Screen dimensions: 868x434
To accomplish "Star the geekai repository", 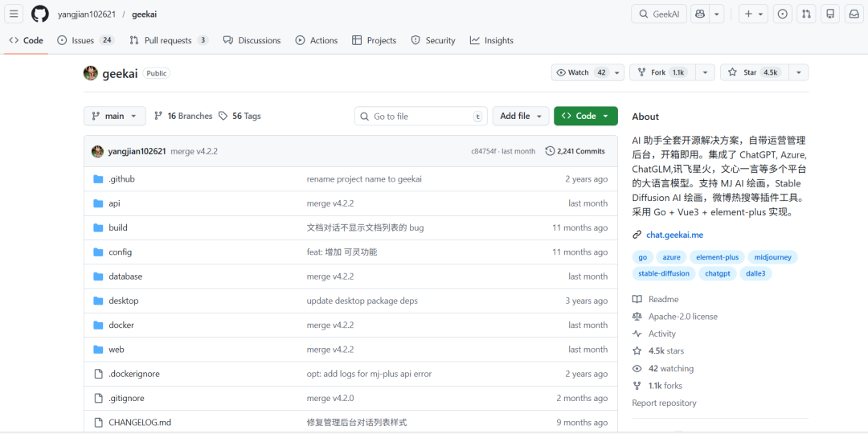I will point(753,72).
